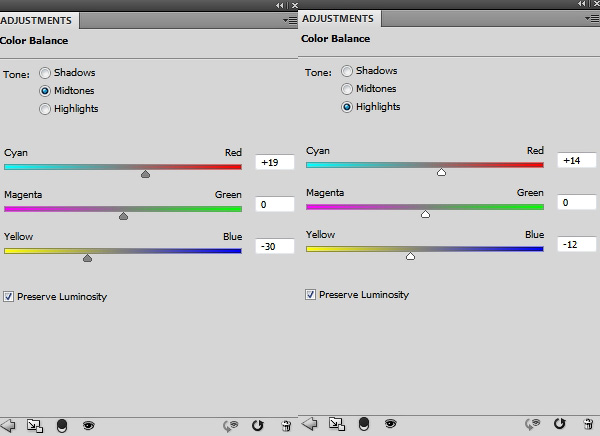Viewport: 600px width, 436px height.
Task: Close the left Adjustments panel
Action: (295, 5)
